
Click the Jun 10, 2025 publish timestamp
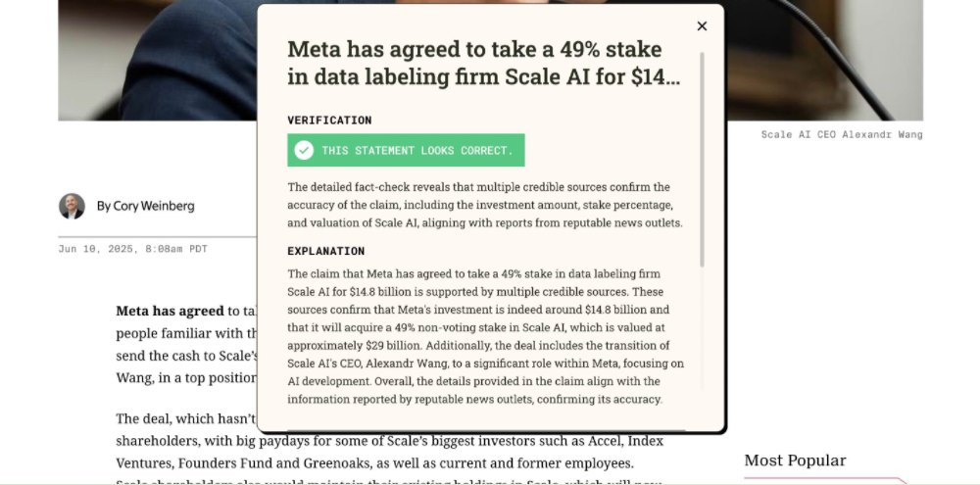click(x=132, y=249)
